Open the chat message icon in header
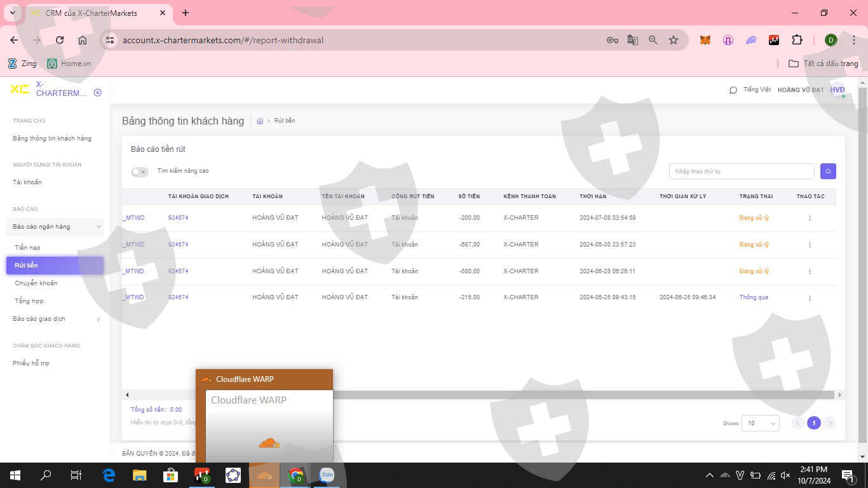 pos(733,90)
